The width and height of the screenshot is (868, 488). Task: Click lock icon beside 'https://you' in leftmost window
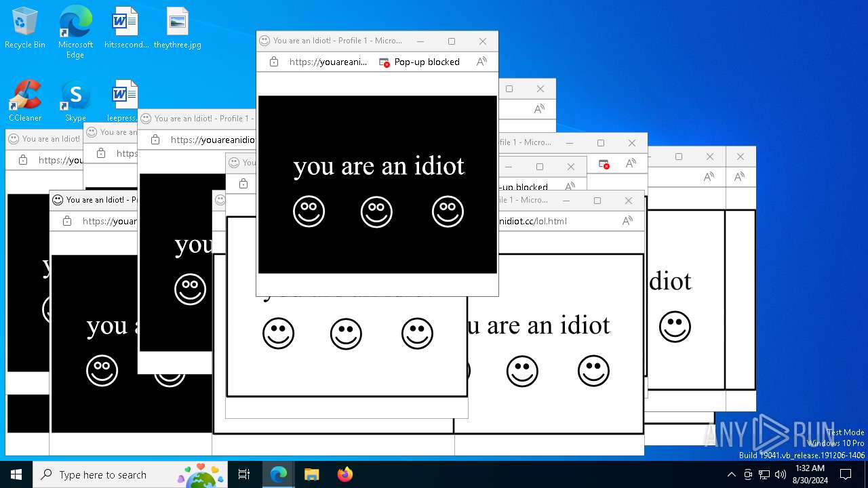[x=23, y=160]
